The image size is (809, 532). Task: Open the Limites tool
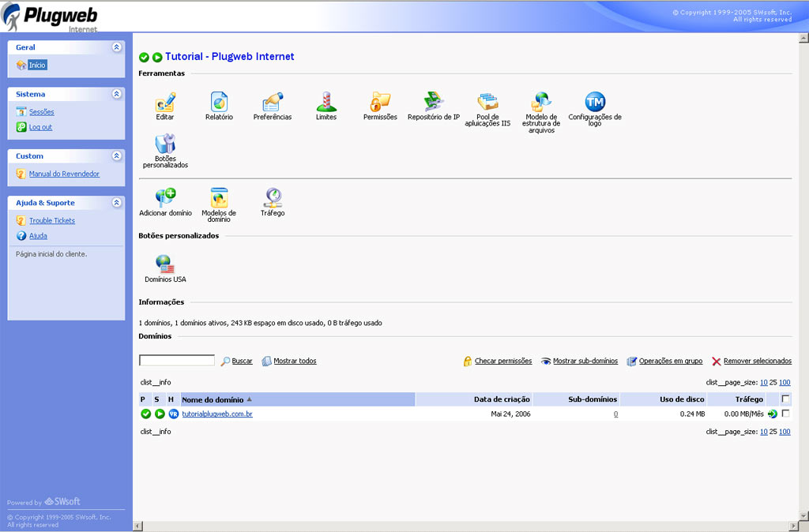pos(326,102)
